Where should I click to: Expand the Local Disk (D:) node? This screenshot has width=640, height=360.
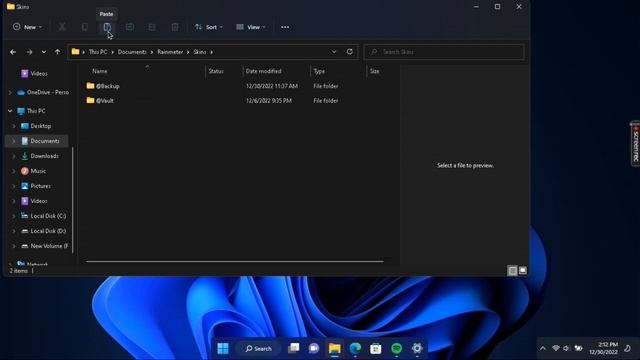(14, 231)
